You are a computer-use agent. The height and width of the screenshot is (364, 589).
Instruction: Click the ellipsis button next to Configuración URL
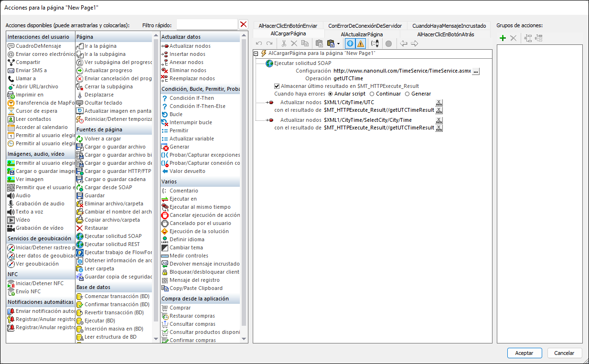pyautogui.click(x=476, y=71)
